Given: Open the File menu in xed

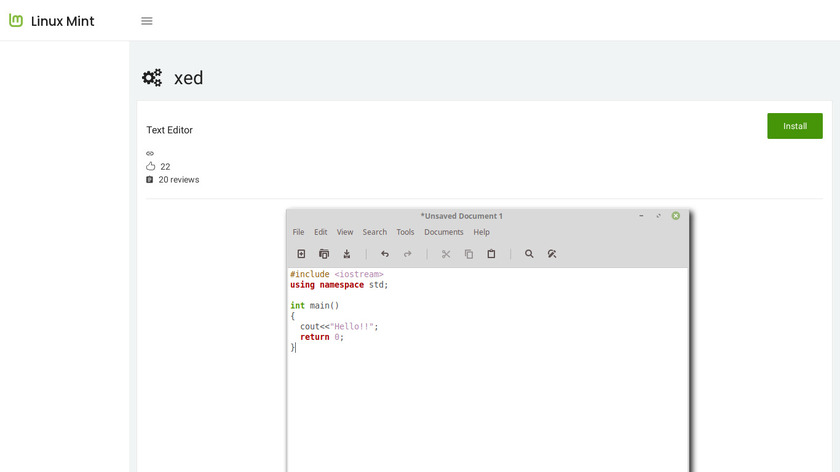Looking at the screenshot, I should pyautogui.click(x=298, y=232).
